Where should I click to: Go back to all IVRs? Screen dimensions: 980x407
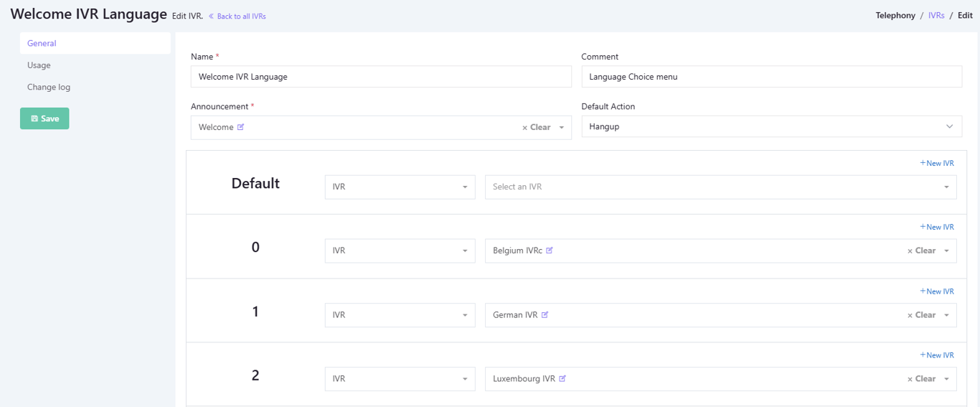point(237,17)
